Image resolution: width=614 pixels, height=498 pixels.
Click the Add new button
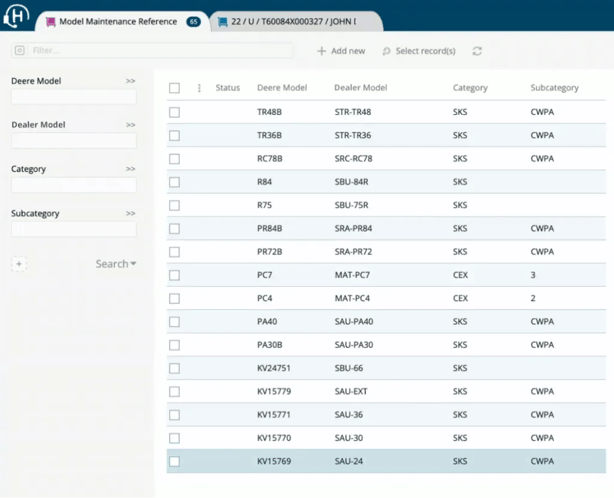coord(341,51)
